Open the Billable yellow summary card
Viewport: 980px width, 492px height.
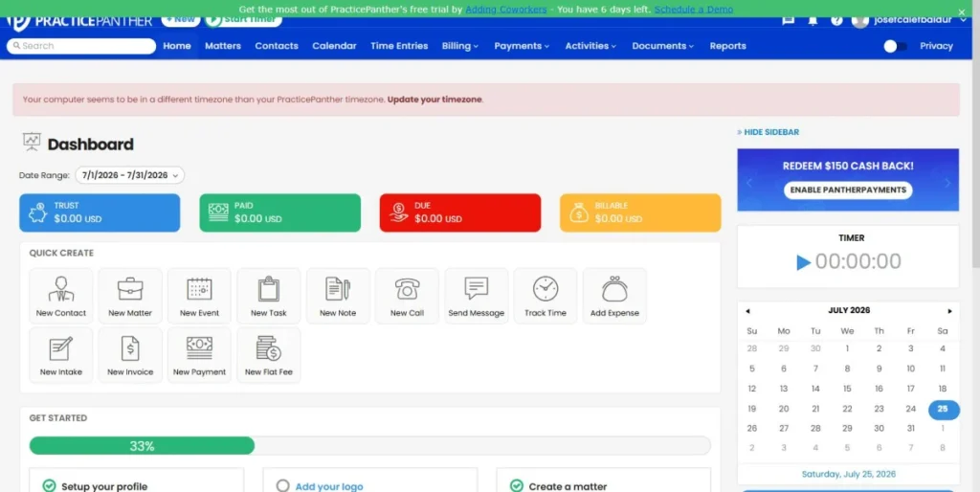[x=640, y=212]
